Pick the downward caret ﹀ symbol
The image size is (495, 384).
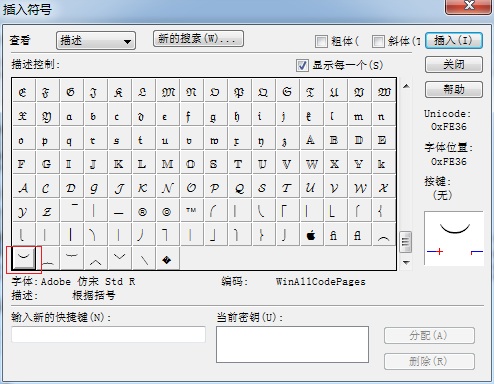(119, 259)
